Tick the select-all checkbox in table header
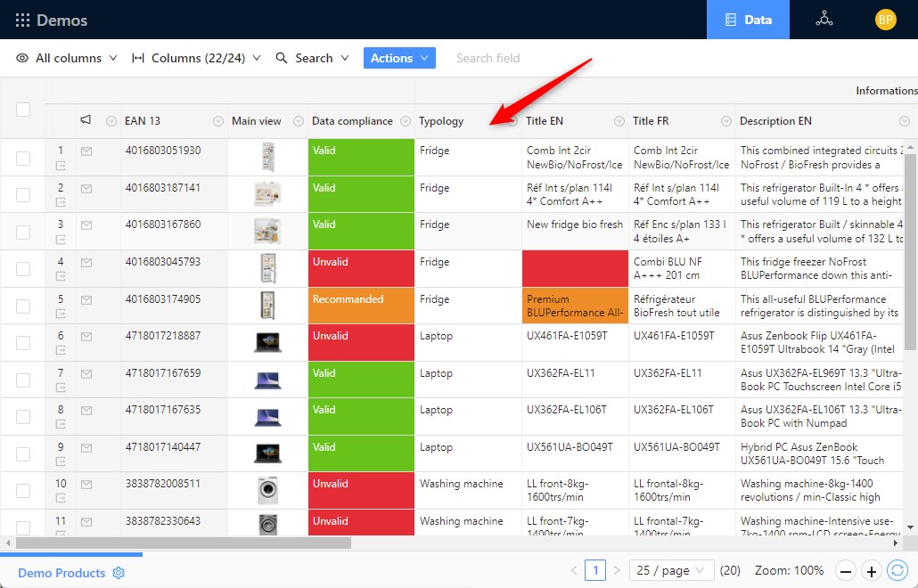 (23, 110)
